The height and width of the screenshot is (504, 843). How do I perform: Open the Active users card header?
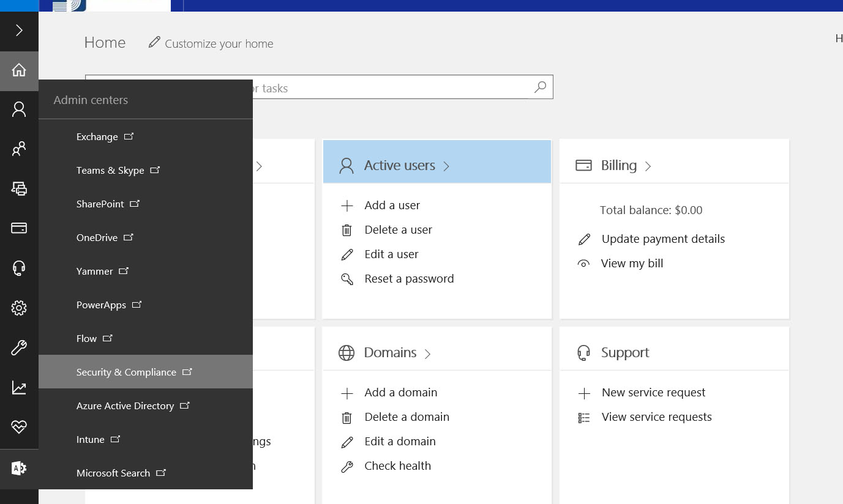437,161
